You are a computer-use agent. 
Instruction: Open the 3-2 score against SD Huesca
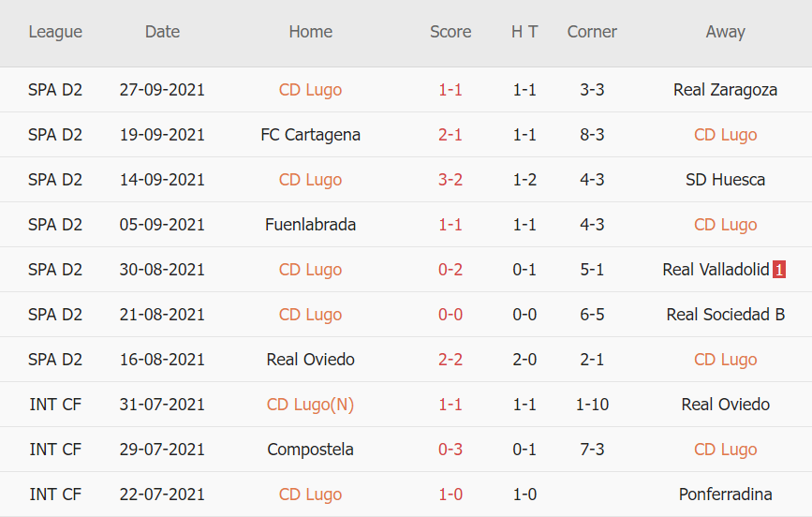(x=450, y=180)
